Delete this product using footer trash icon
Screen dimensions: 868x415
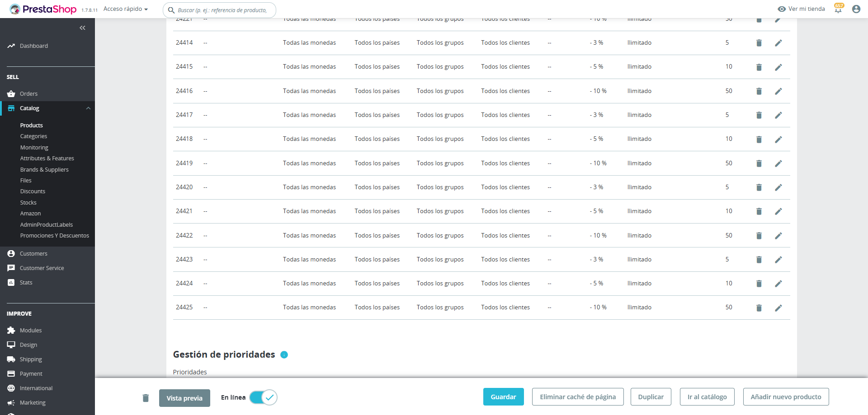(146, 398)
